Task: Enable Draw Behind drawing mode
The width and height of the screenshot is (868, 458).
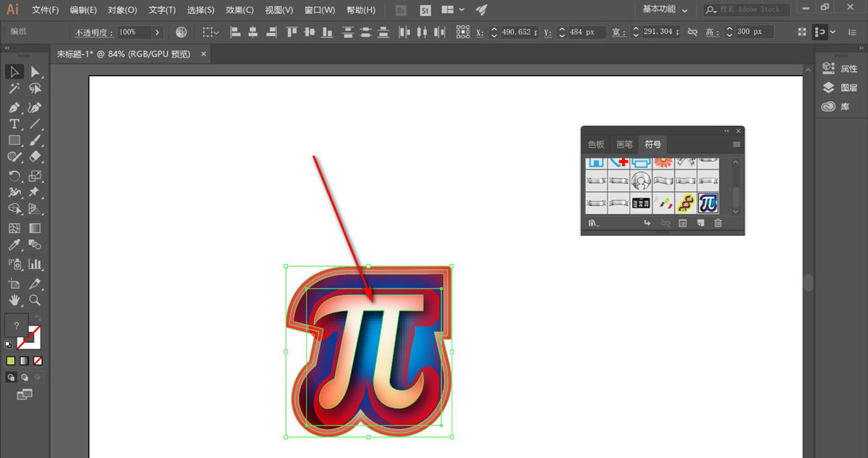Action: tap(25, 377)
